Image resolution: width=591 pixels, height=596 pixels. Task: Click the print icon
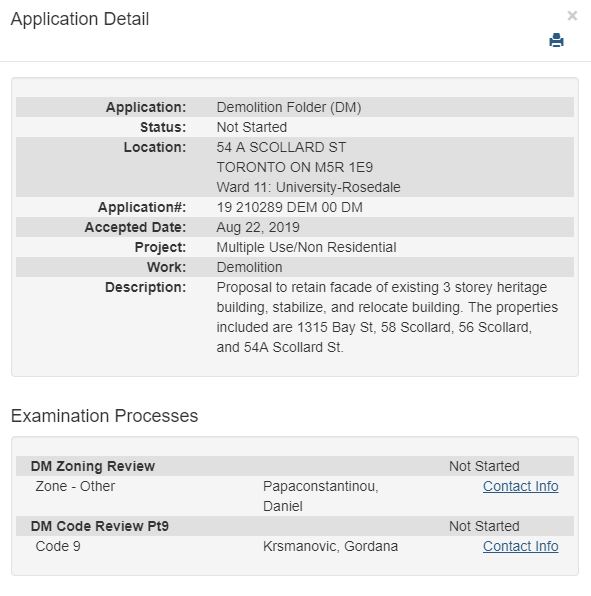coord(556,40)
